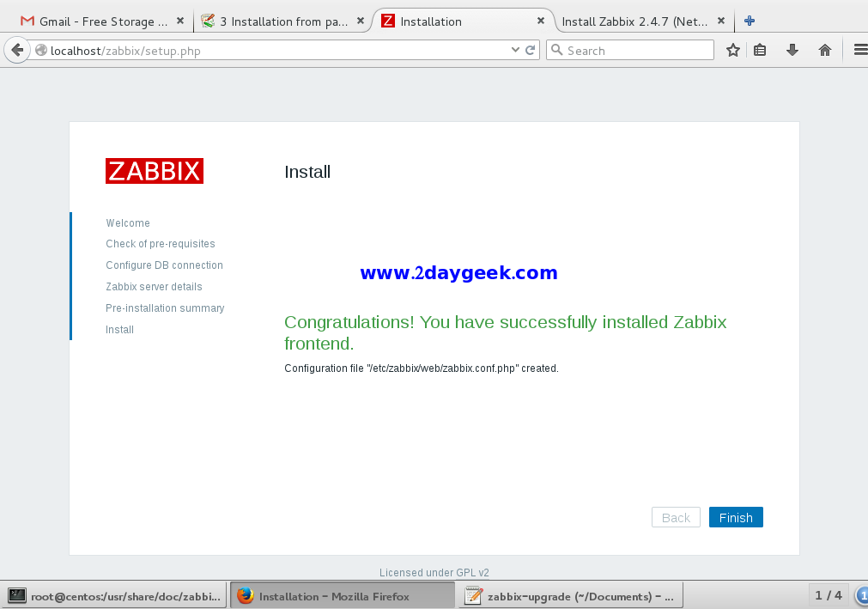Viewport: 868px width, 609px height.
Task: Click the search magnifier icon
Action: [x=557, y=51]
